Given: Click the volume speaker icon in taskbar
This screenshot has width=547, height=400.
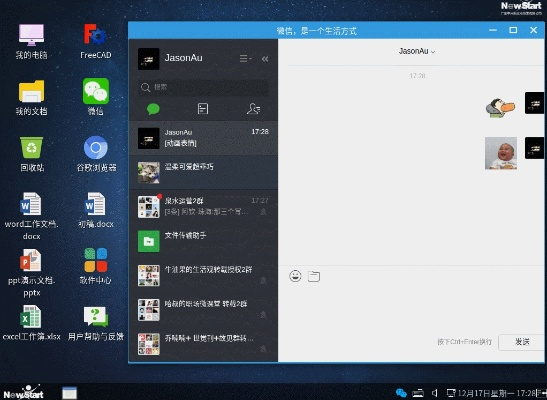Looking at the screenshot, I should [x=435, y=393].
